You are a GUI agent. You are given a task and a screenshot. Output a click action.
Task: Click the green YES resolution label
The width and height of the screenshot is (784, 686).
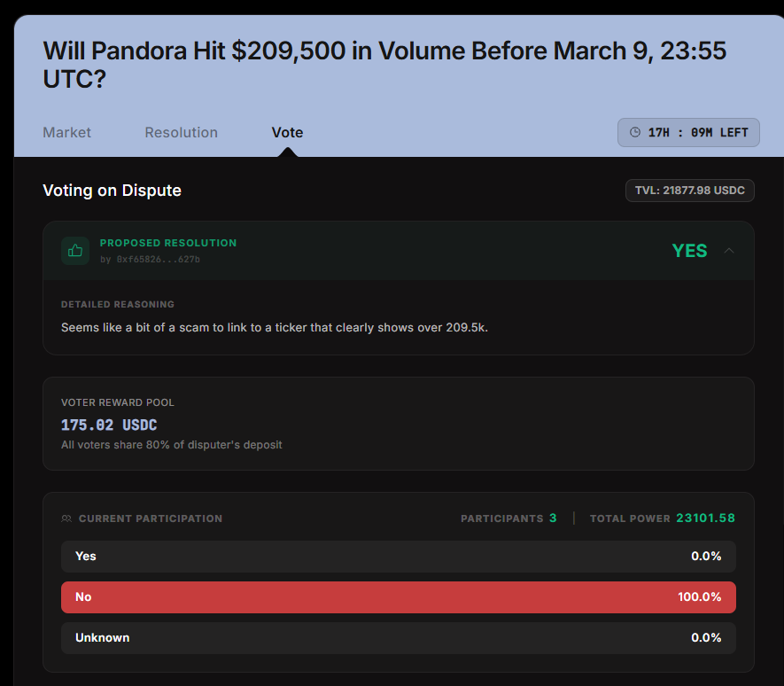point(689,251)
